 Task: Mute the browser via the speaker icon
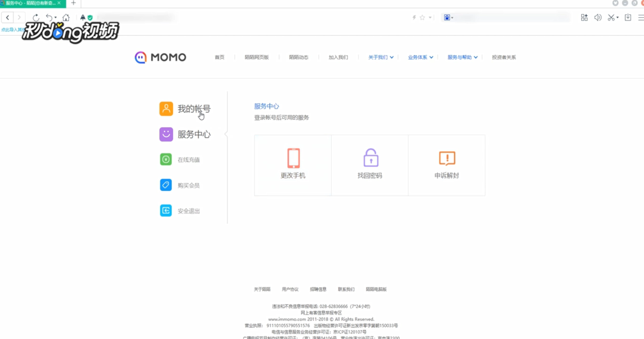coord(598,17)
